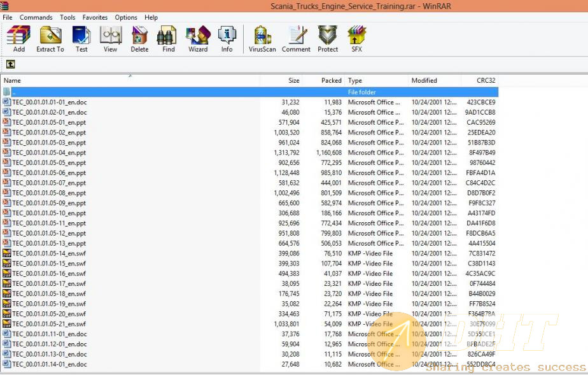Select file TEC_00.01.01.05-11_en.ppt
This screenshot has width=588, height=375.
(249, 223)
